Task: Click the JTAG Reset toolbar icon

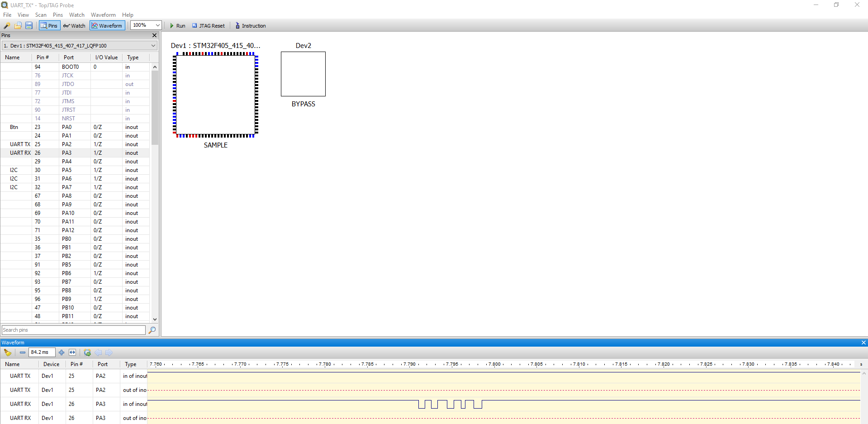Action: (208, 25)
